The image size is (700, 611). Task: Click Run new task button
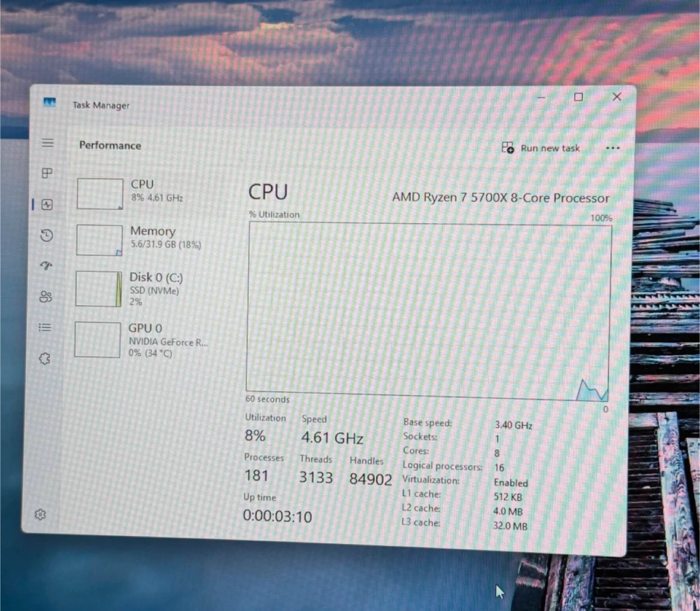[541, 148]
